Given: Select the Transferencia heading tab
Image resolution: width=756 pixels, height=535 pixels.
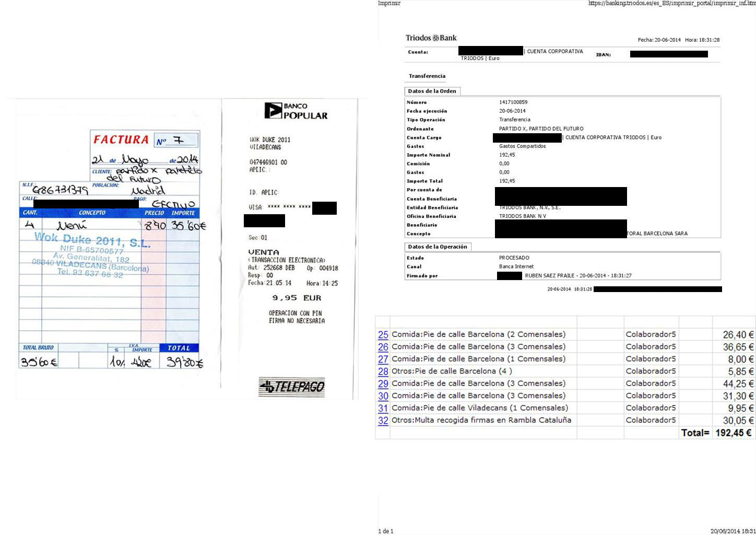Looking at the screenshot, I should 427,76.
